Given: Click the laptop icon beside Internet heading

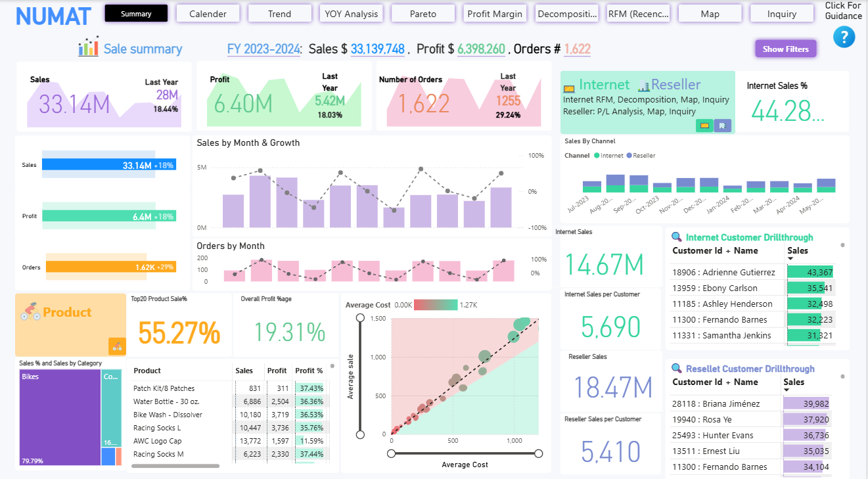Looking at the screenshot, I should pyautogui.click(x=569, y=87).
